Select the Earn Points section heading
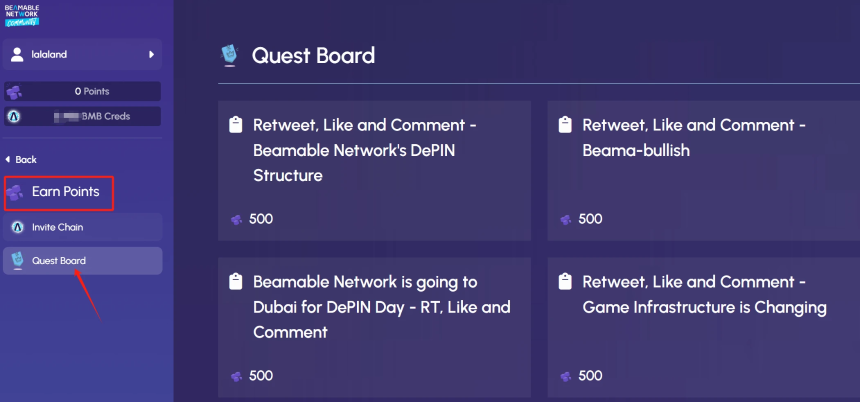The width and height of the screenshot is (860, 402). point(65,192)
